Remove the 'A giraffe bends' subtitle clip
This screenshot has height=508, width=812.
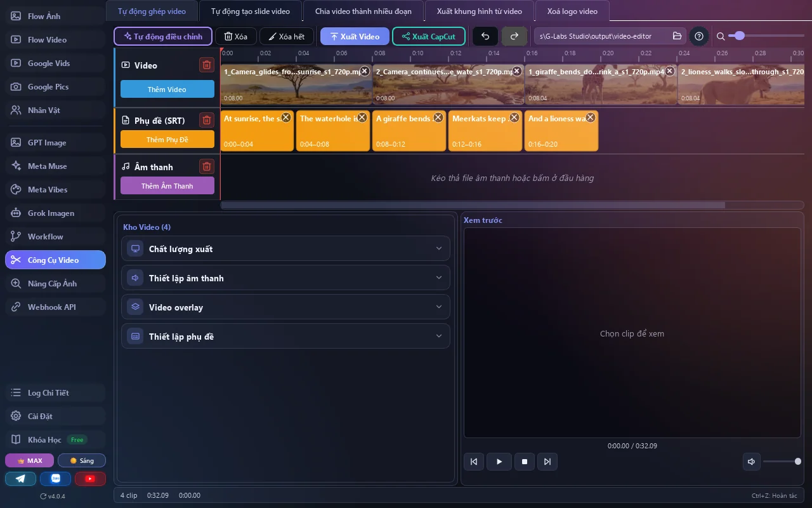point(438,117)
